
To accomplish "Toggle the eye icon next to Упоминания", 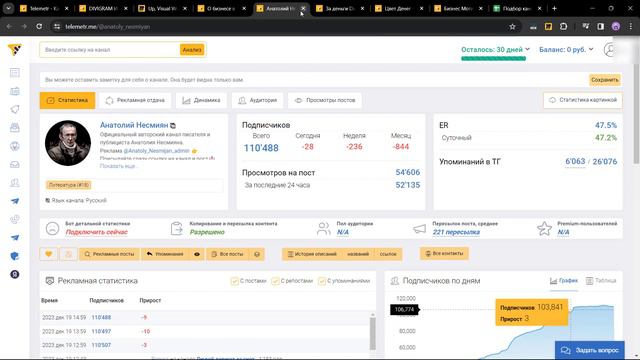I will pos(197,254).
